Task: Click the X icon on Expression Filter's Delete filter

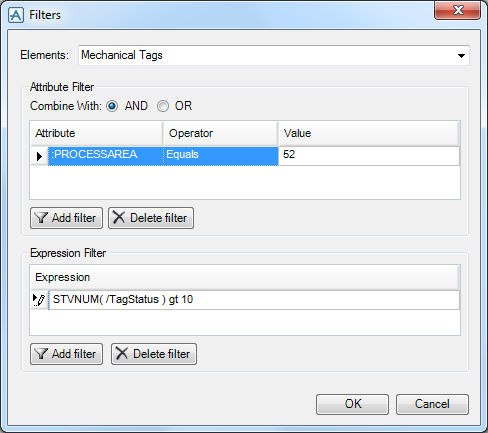Action: tap(122, 353)
